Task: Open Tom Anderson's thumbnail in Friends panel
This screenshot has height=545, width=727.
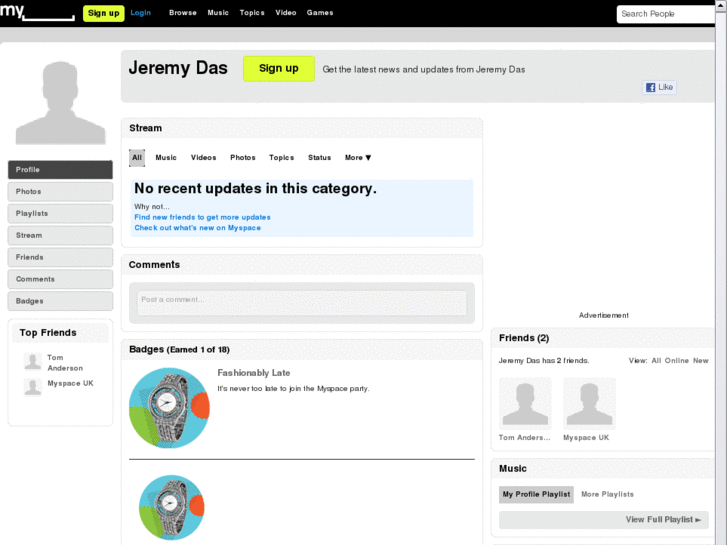Action: point(525,403)
